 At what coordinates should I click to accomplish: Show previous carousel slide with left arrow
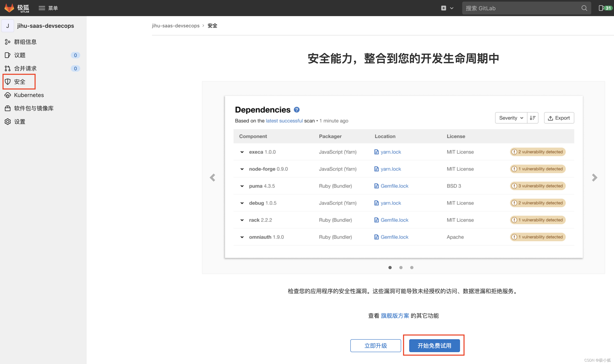(x=212, y=178)
